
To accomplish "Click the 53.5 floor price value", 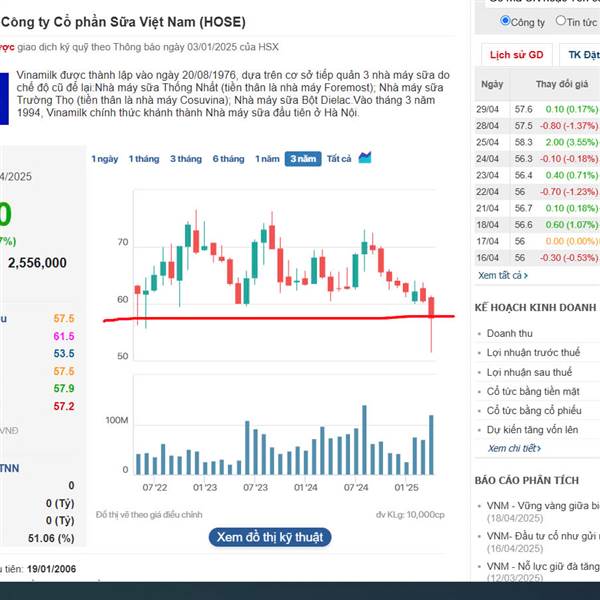I will click(x=64, y=354).
